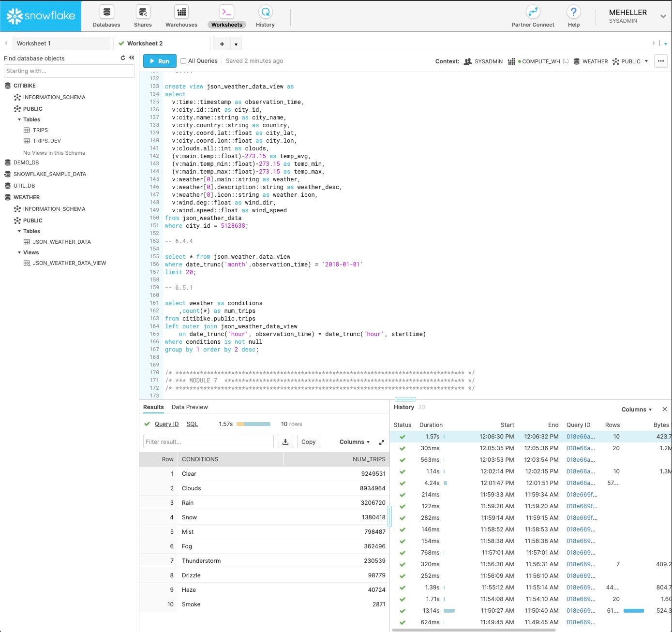
Task: Expand results panel to full view
Action: pyautogui.click(x=381, y=442)
